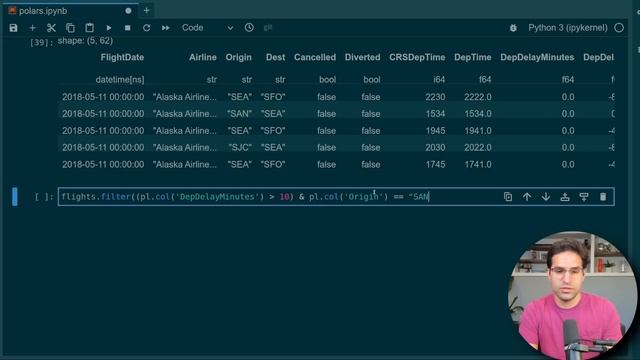Run the selected cell with the play icon

109,28
